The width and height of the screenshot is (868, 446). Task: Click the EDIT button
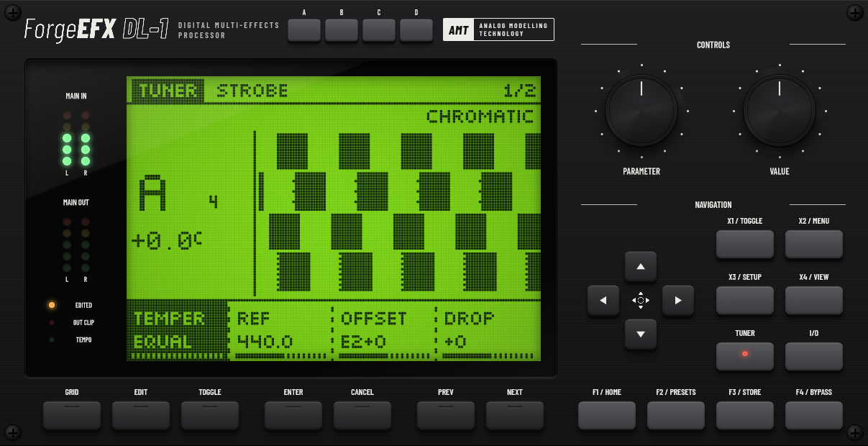(141, 415)
